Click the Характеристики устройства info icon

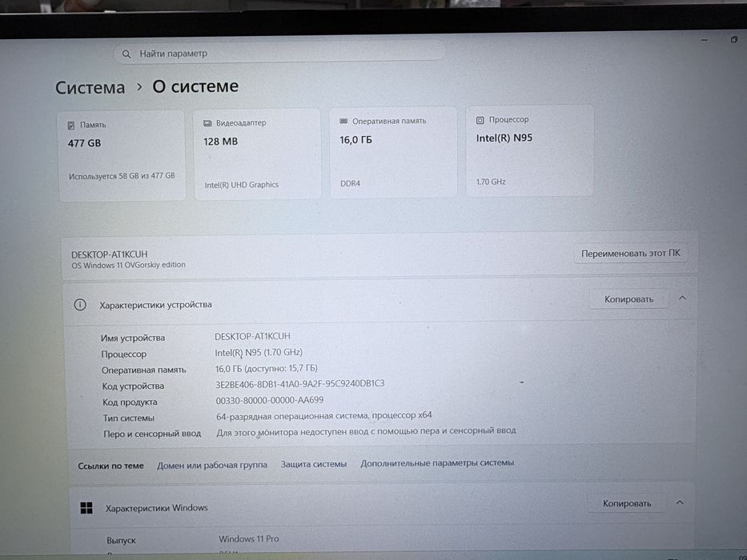tap(80, 305)
